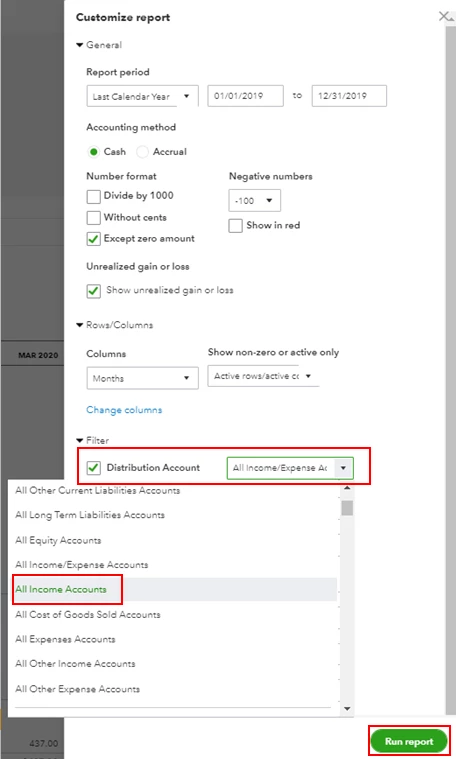The height and width of the screenshot is (759, 456).
Task: Open the Active rows/active columns dropdown
Action: (263, 376)
